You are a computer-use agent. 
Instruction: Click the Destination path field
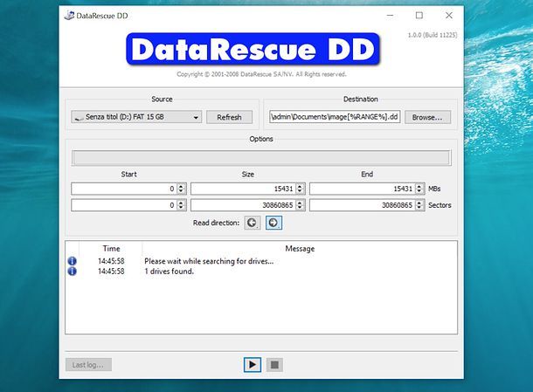pyautogui.click(x=335, y=117)
